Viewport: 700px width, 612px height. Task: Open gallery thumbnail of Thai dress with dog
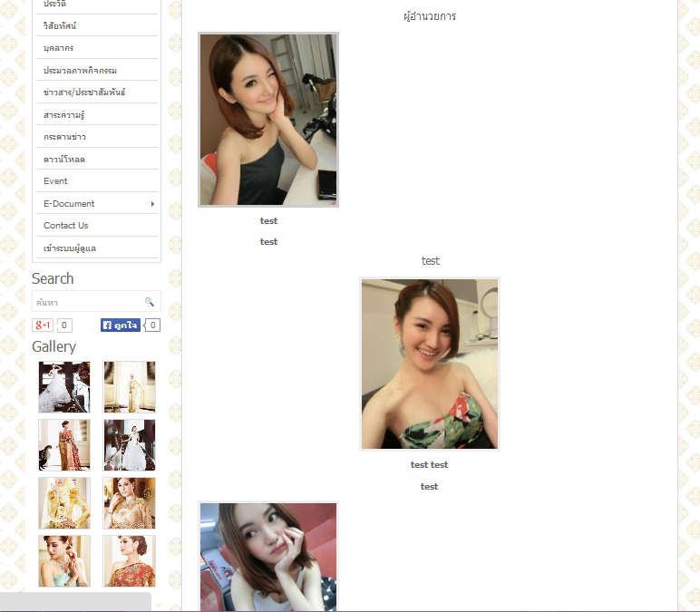[64, 445]
